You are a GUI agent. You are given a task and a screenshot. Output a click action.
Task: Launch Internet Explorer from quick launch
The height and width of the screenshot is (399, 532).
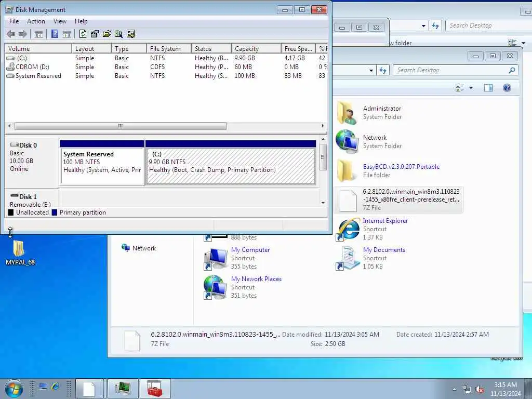click(x=55, y=387)
